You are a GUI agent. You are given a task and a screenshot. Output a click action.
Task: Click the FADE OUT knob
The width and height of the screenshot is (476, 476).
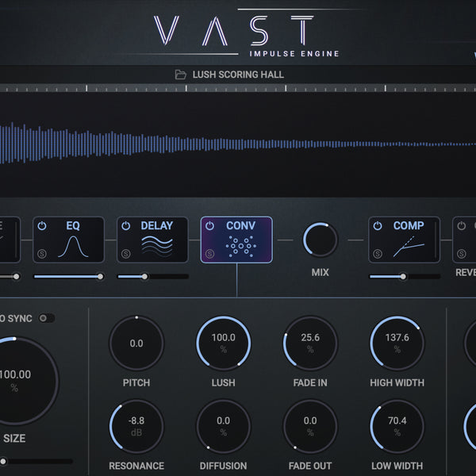[310, 427]
